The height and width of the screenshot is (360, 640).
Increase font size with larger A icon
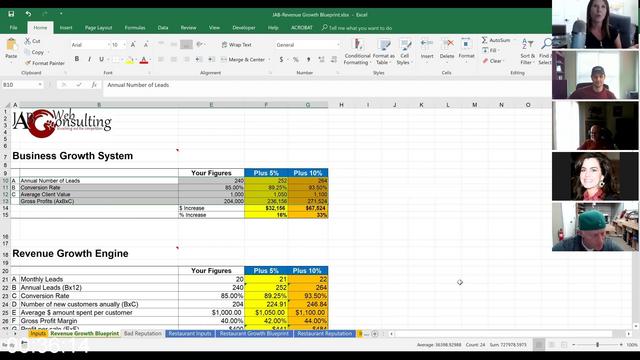point(133,44)
